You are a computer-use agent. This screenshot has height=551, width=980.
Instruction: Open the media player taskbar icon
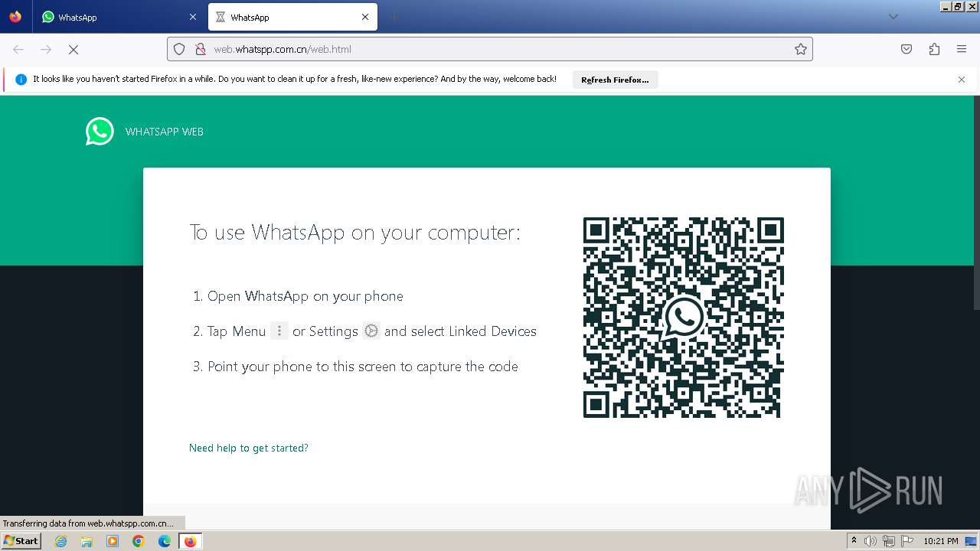tap(113, 541)
